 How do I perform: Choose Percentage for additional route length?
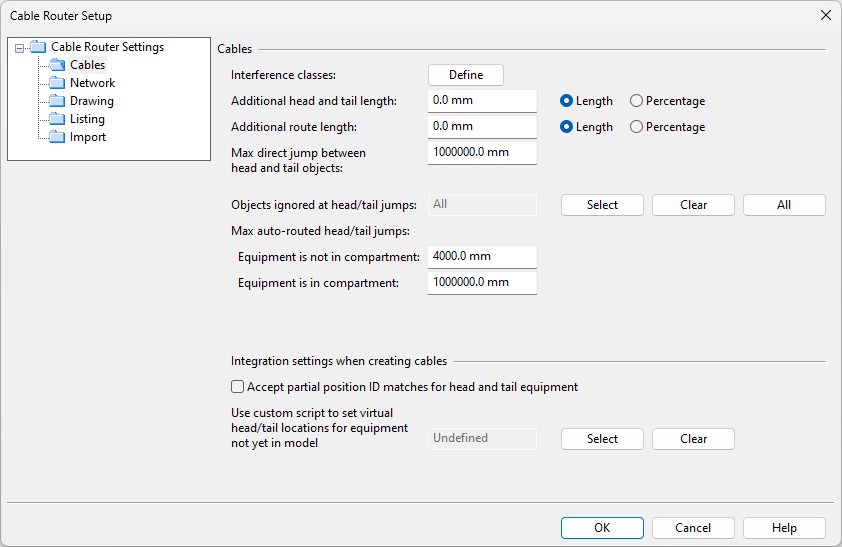(x=636, y=127)
